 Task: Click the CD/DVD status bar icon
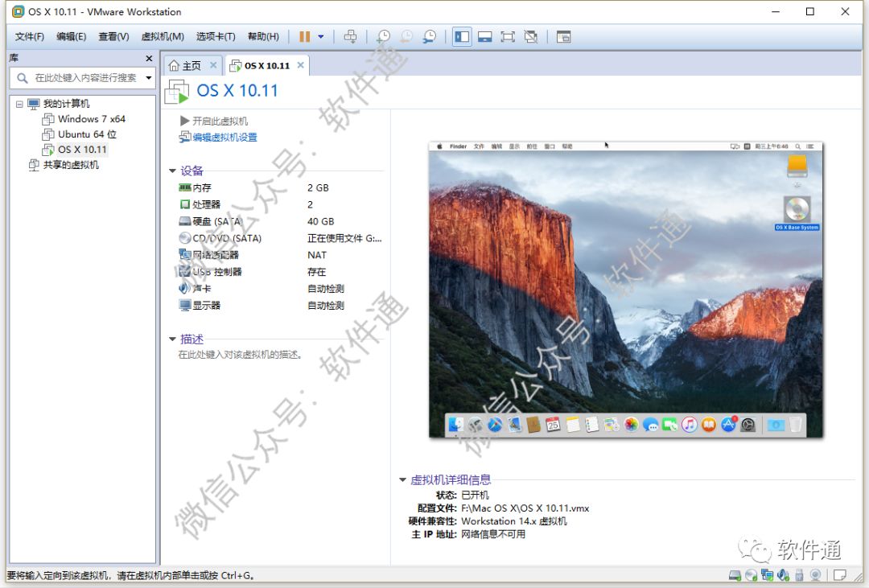(751, 575)
